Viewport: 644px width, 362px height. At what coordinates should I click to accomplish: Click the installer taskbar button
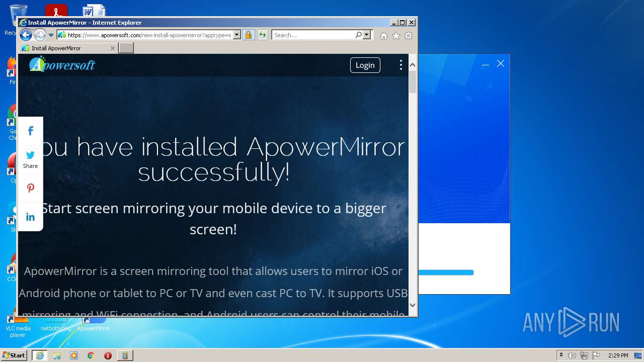125,355
